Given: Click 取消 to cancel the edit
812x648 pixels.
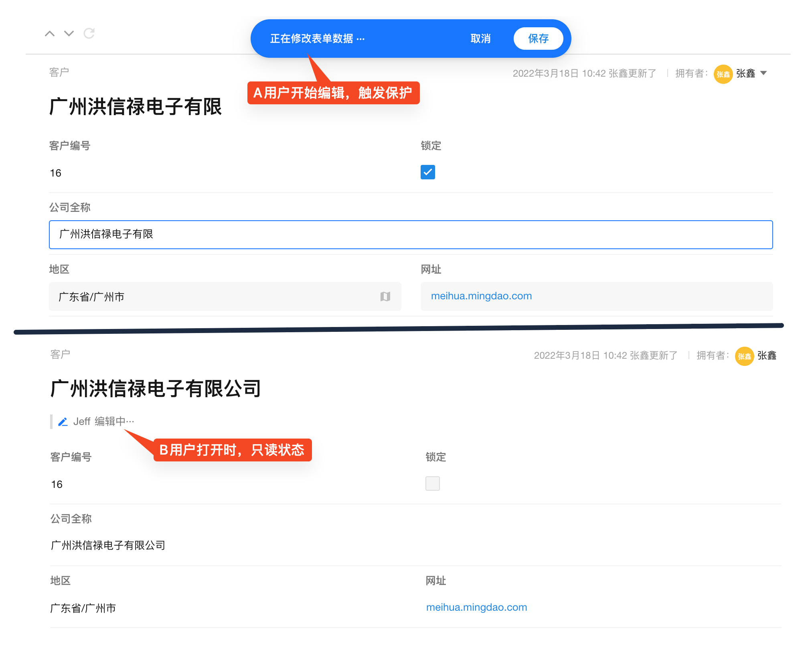Looking at the screenshot, I should pyautogui.click(x=480, y=39).
